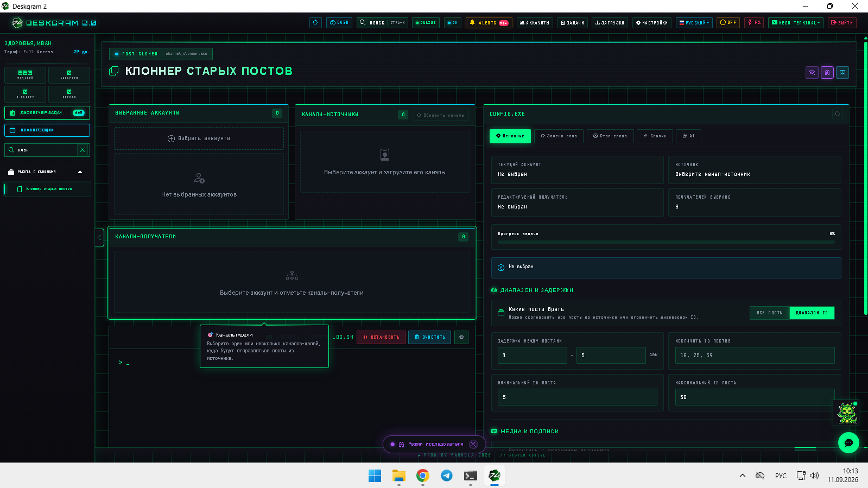Switch to the 'Замена слов' tab
The height and width of the screenshot is (488, 868).
click(x=559, y=136)
